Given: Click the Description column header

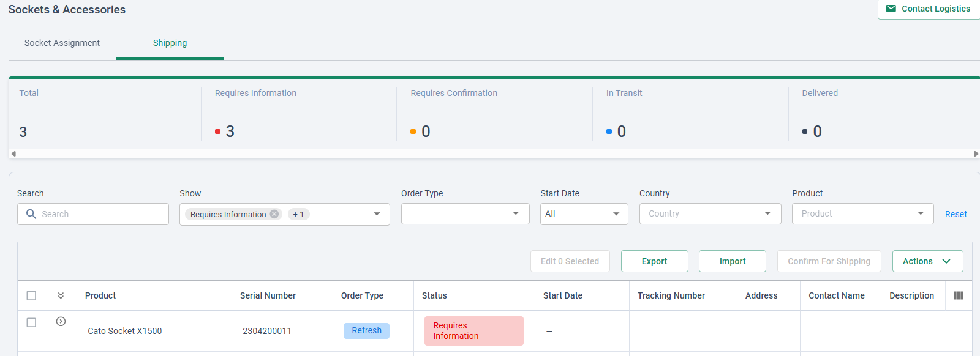Looking at the screenshot, I should 911,295.
